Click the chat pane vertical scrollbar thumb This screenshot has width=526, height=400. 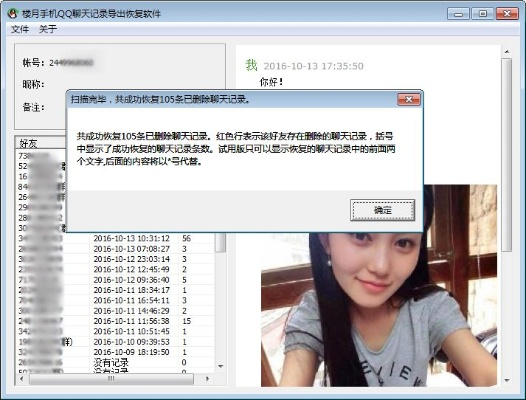(x=507, y=155)
